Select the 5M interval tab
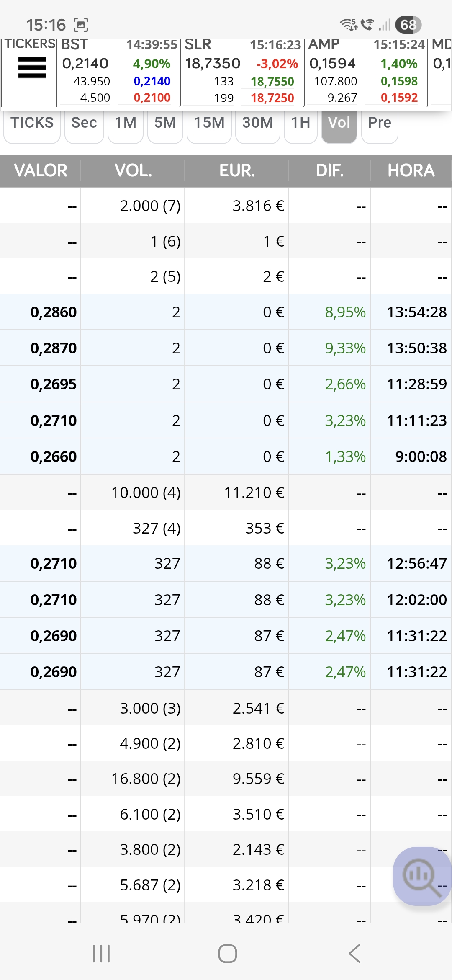This screenshot has width=452, height=980. click(165, 123)
